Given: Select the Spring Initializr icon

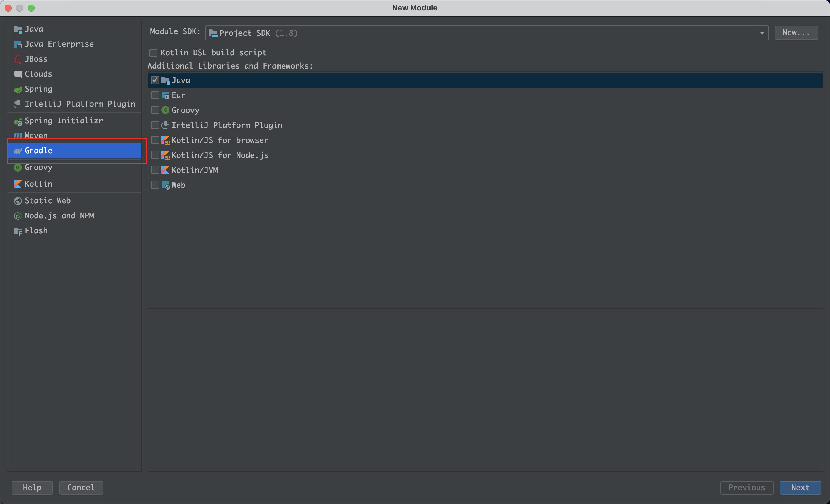Looking at the screenshot, I should tap(18, 121).
